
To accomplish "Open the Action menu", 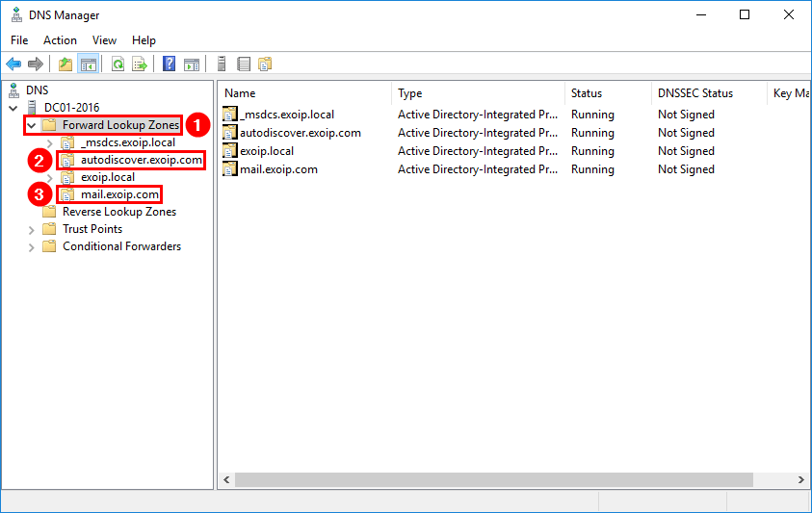I will [60, 40].
